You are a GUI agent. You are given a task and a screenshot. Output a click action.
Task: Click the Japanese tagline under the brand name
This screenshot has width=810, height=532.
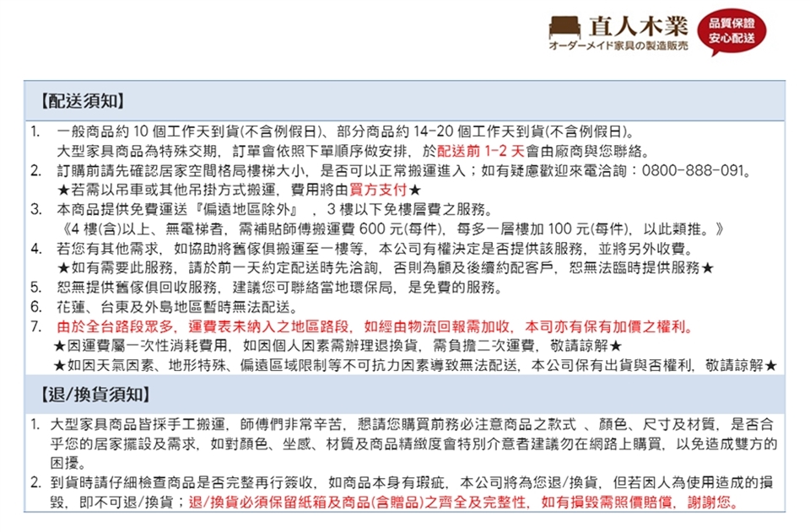pos(618,46)
